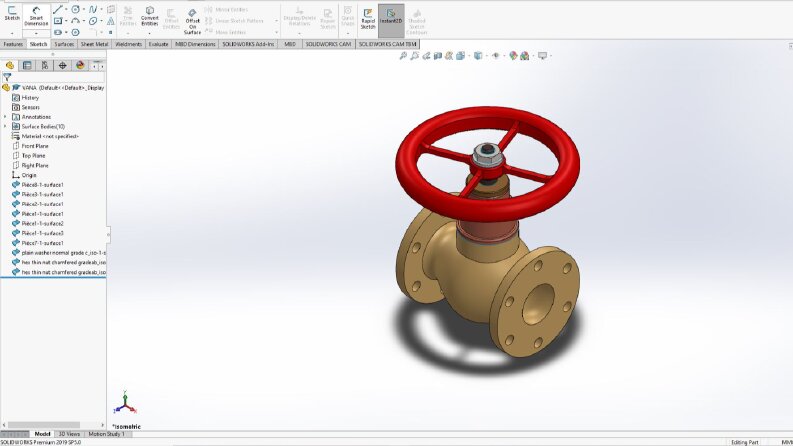Switch to the PropertyManager panel tab
The height and width of the screenshot is (446, 793).
click(x=27, y=65)
